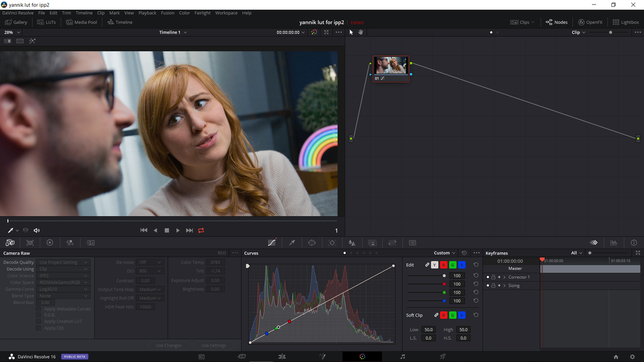Screen dimensions: 644x362
Task: Select the hand pan tool in node editor
Action: 361,32
